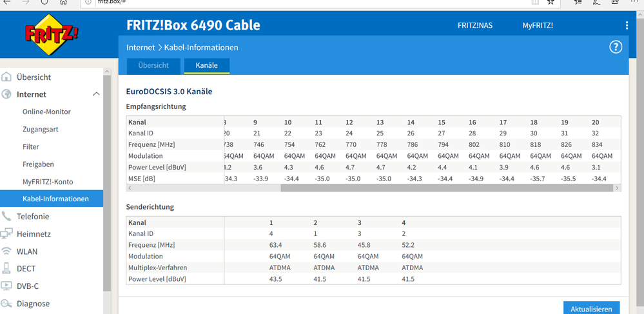Click the Heimnetz network icon
This screenshot has width=644, height=314.
6,234
